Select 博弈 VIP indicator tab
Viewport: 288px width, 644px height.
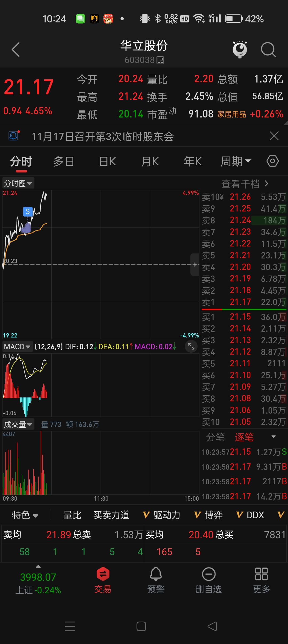[208, 515]
